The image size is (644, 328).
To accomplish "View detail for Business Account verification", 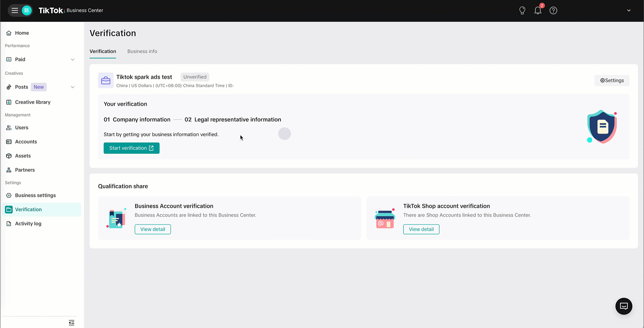I will pyautogui.click(x=152, y=229).
